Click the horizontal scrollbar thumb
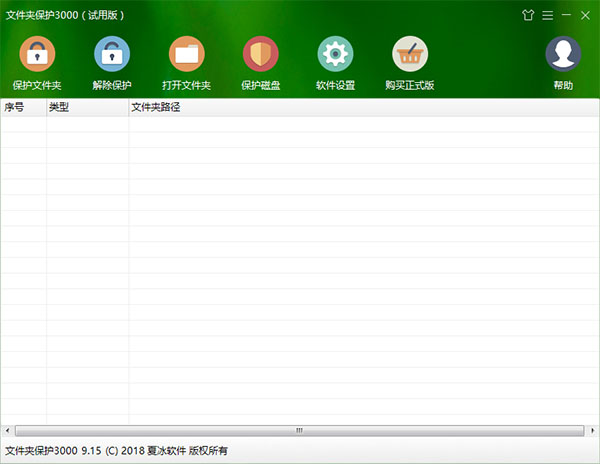 pyautogui.click(x=297, y=430)
